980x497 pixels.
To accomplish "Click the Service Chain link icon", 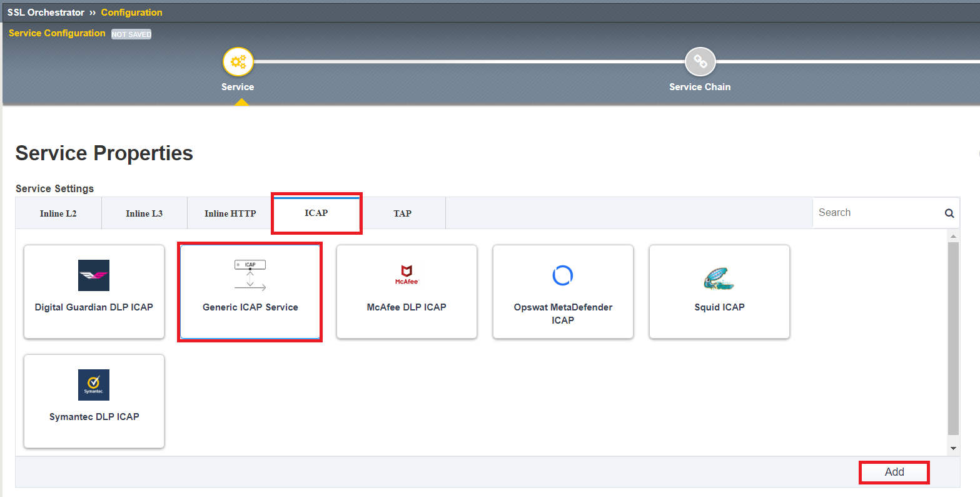I will pyautogui.click(x=700, y=62).
